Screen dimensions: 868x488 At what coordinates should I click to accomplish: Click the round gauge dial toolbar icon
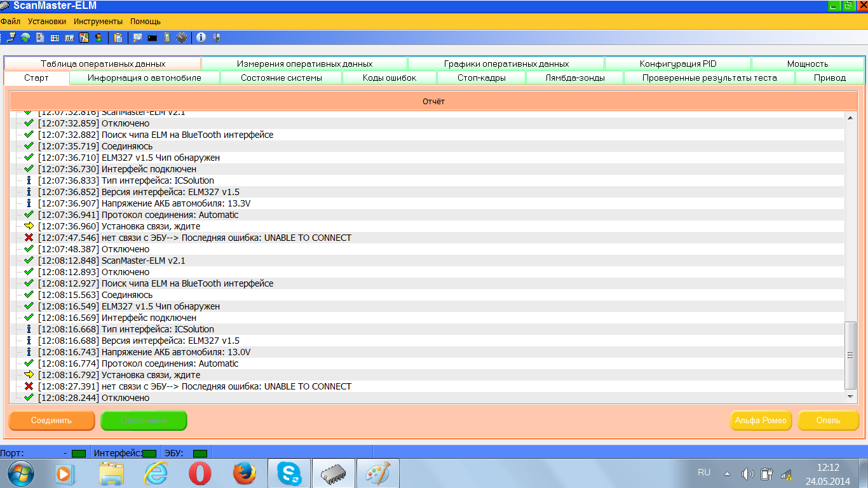[x=182, y=37]
